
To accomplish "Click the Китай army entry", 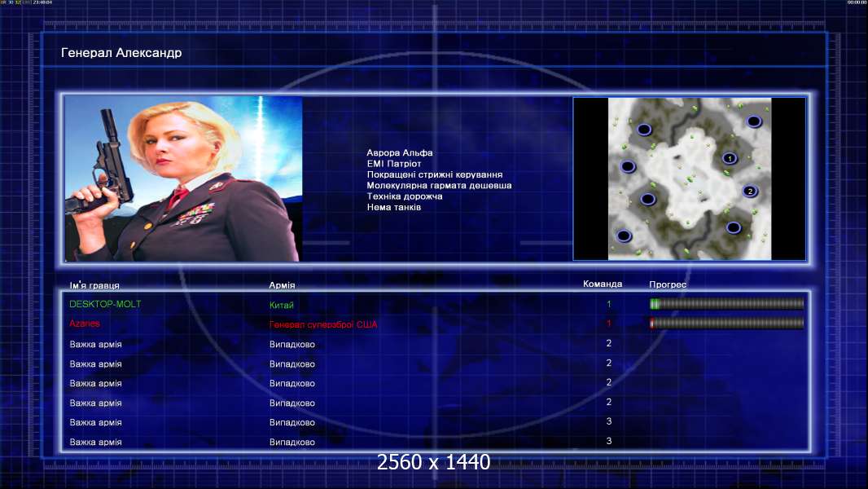I will pyautogui.click(x=281, y=305).
